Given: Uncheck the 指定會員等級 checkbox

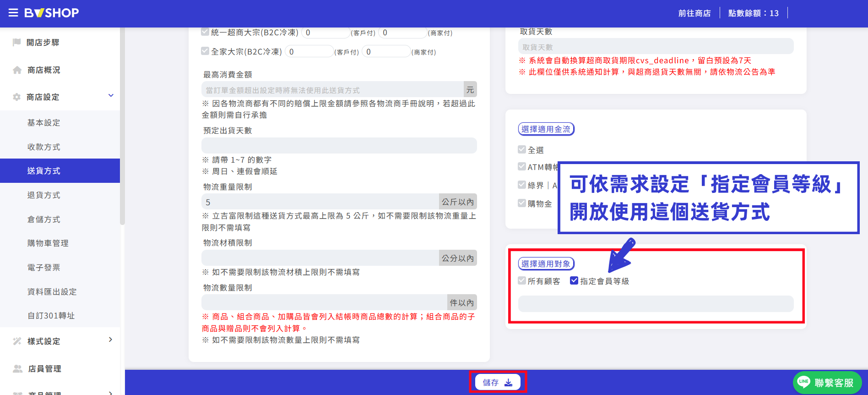Looking at the screenshot, I should click(x=574, y=280).
